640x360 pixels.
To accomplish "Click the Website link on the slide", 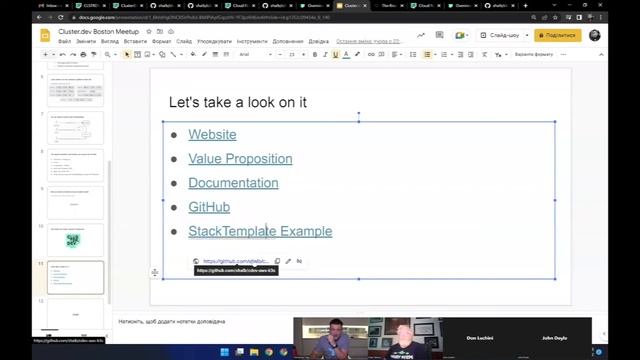I will coord(212,135).
